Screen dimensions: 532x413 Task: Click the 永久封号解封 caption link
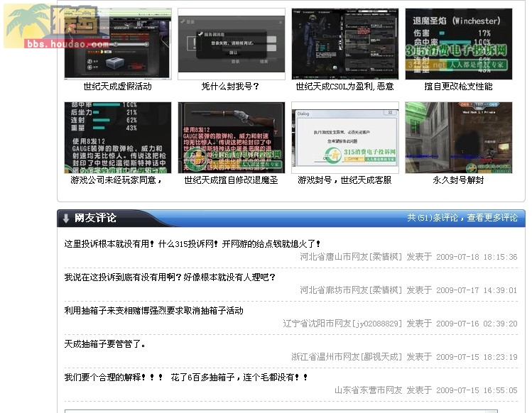(458, 180)
